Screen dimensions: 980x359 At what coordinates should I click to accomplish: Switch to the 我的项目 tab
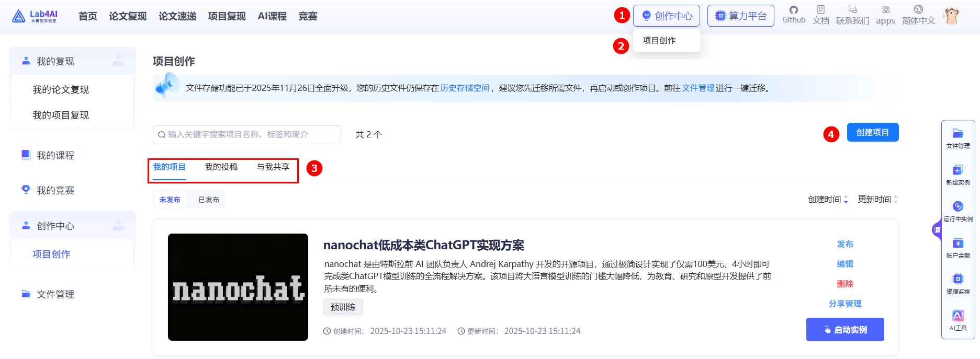[x=169, y=167]
